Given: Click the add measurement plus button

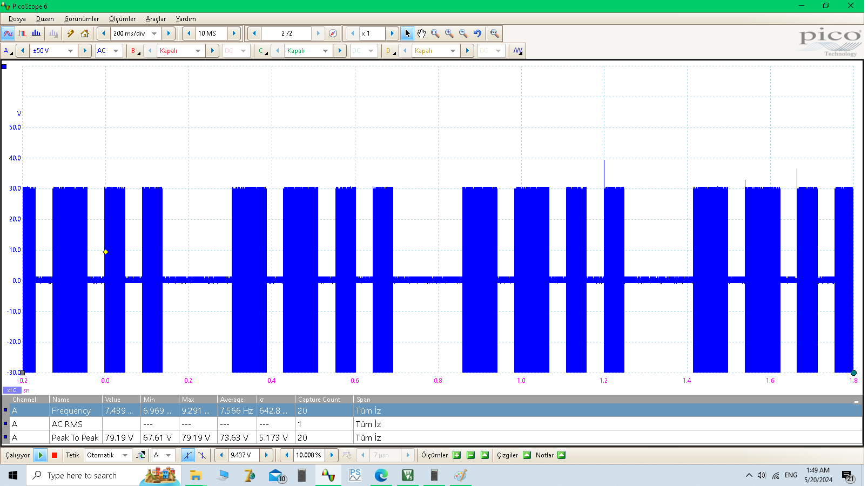Looking at the screenshot, I should point(457,455).
